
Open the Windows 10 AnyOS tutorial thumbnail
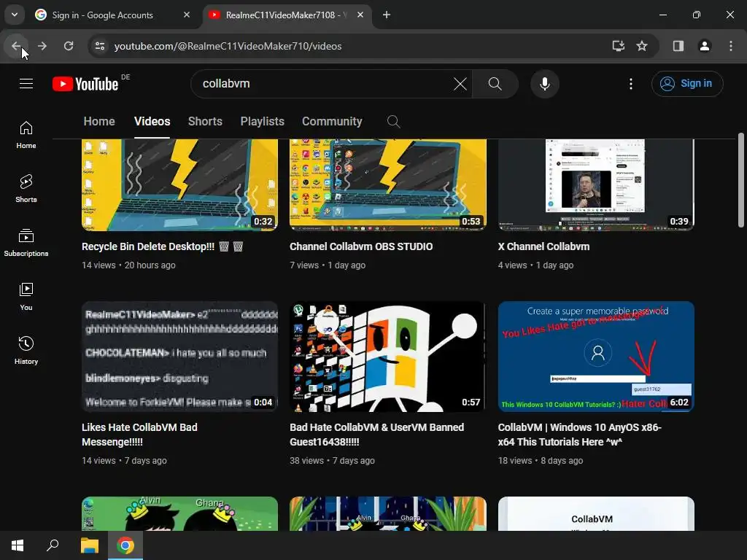click(x=596, y=356)
